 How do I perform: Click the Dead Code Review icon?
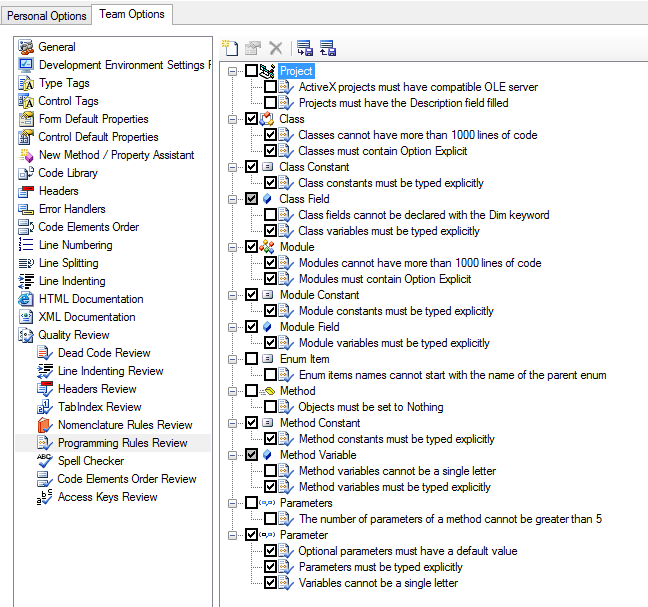pos(45,353)
